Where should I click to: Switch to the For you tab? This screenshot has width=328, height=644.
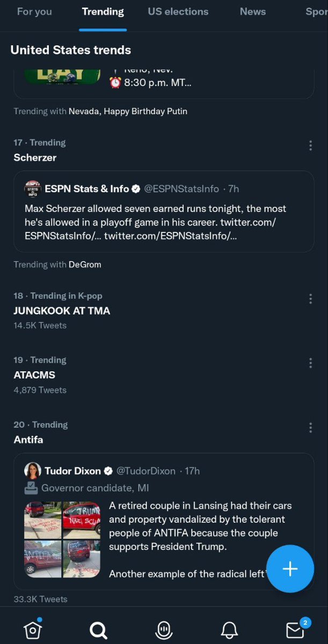coord(34,11)
